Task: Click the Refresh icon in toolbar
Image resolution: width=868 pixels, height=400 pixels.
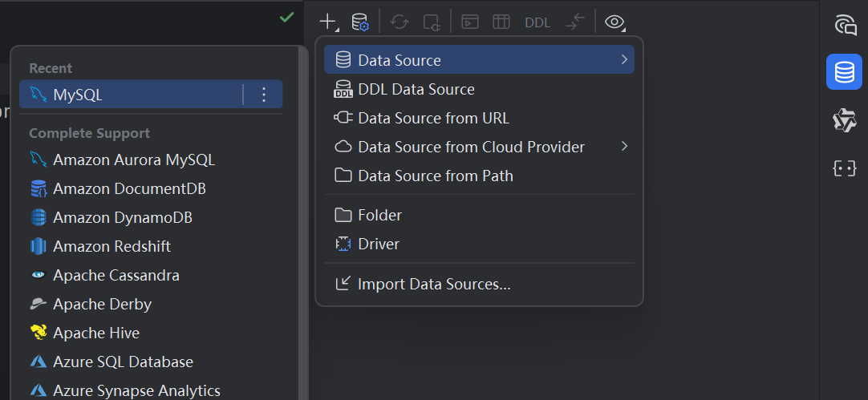Action: coord(400,22)
